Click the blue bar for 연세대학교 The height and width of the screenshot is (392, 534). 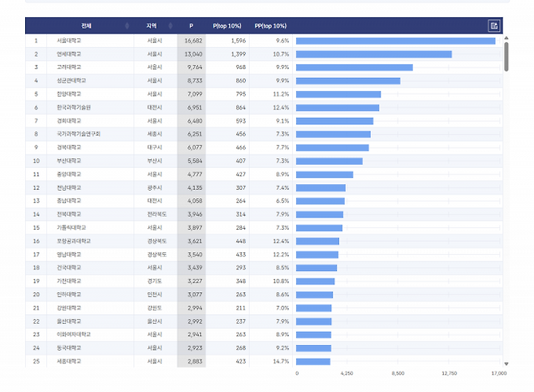[374, 54]
